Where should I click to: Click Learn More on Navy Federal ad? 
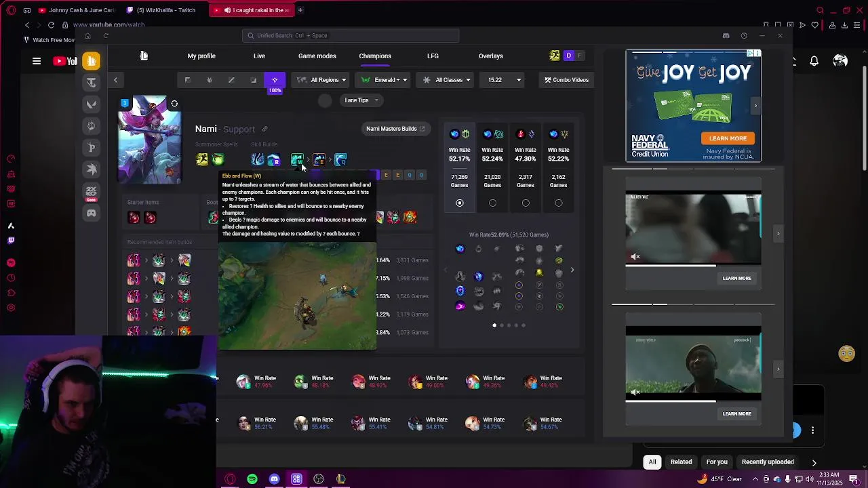pyautogui.click(x=728, y=138)
